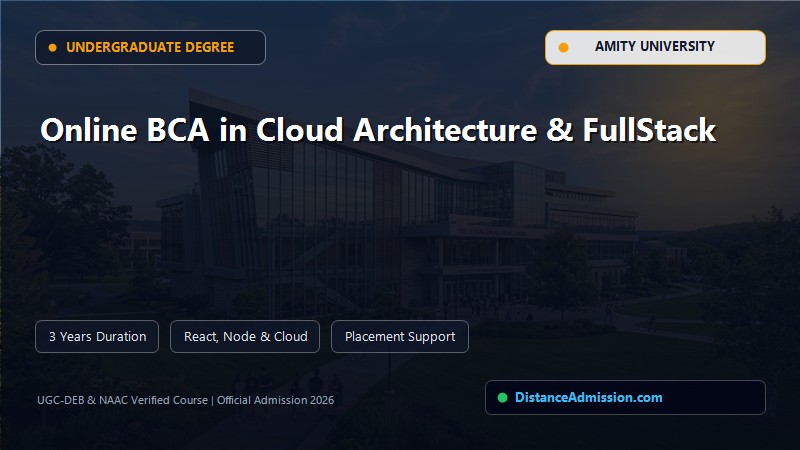Click the React, Node & Cloud pill

coord(245,336)
